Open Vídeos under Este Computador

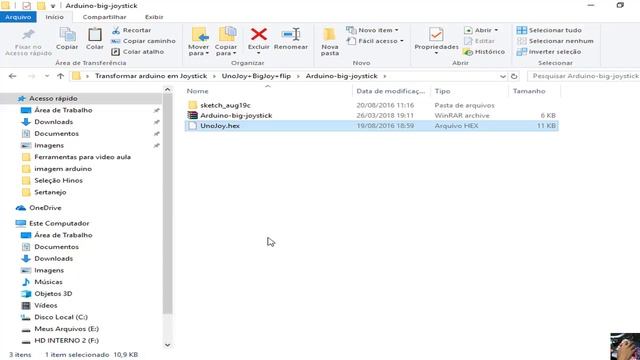pyautogui.click(x=46, y=305)
